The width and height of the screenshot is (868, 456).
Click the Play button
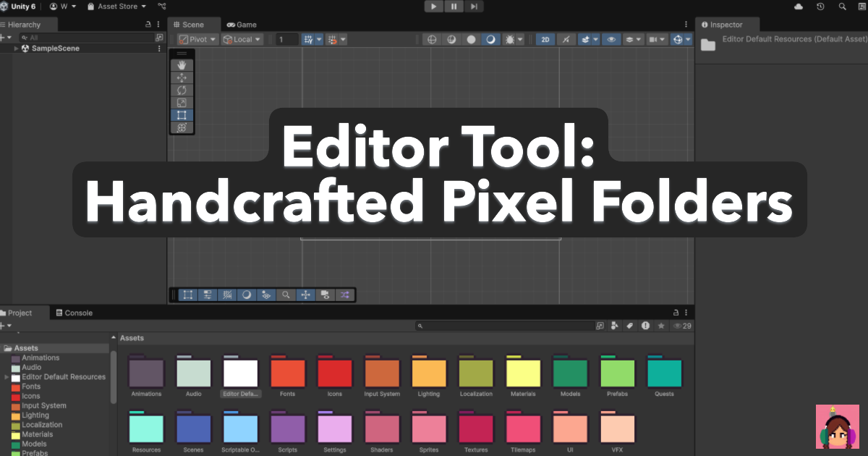pyautogui.click(x=433, y=7)
